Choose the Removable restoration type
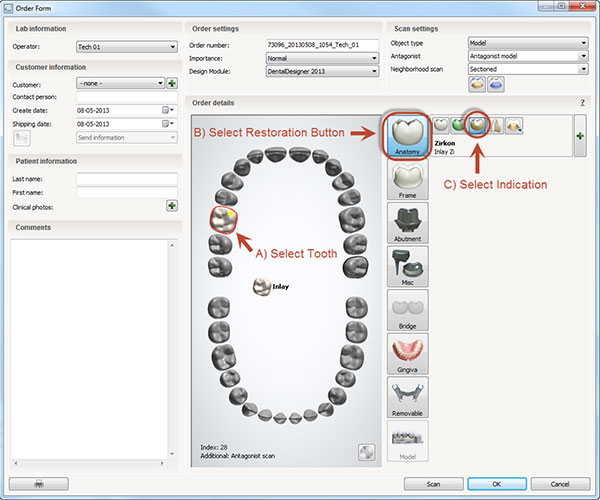600x500 pixels. point(407,397)
